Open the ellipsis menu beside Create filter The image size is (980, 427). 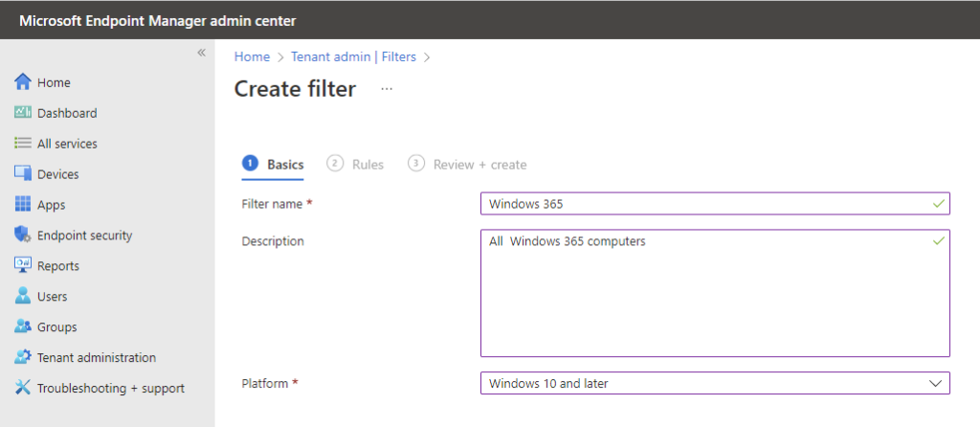coord(387,89)
